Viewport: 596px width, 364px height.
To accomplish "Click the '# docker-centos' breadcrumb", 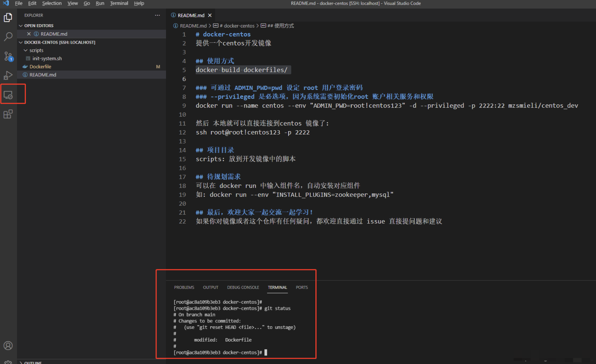I will [x=237, y=26].
